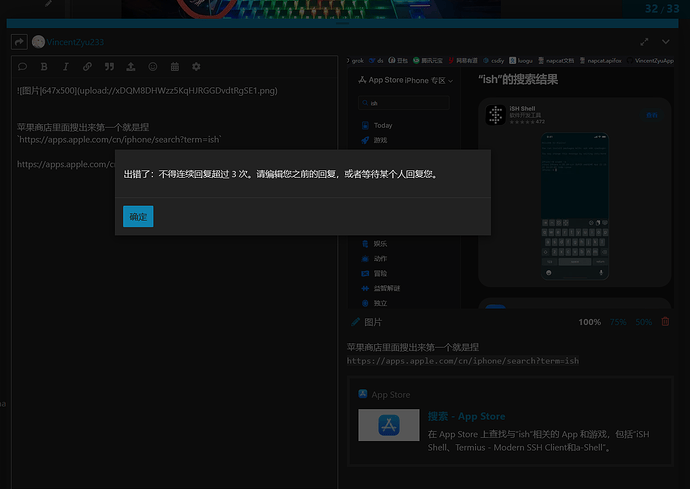Toggle bold formatting in composer toolbar
This screenshot has height=489, width=690.
pos(44,66)
